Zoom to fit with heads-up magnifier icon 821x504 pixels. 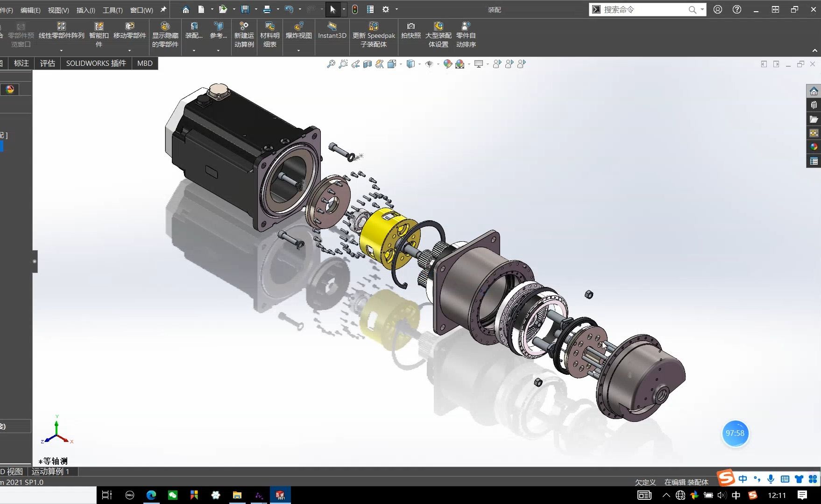point(331,64)
